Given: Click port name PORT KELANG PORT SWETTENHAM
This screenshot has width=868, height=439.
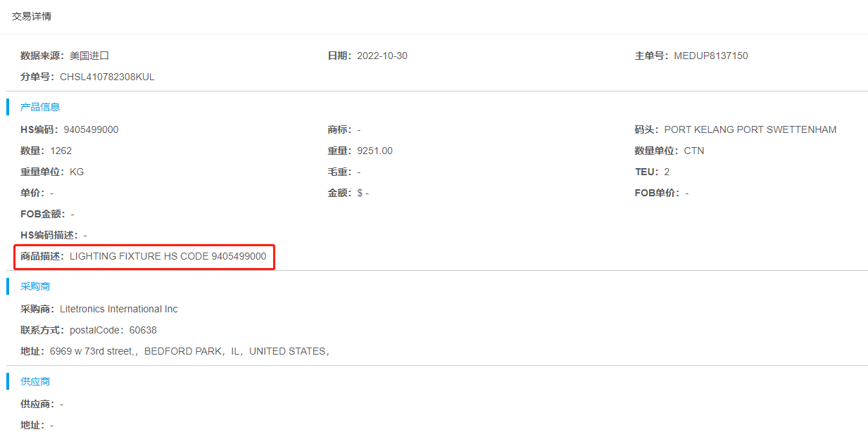Looking at the screenshot, I should 750,129.
